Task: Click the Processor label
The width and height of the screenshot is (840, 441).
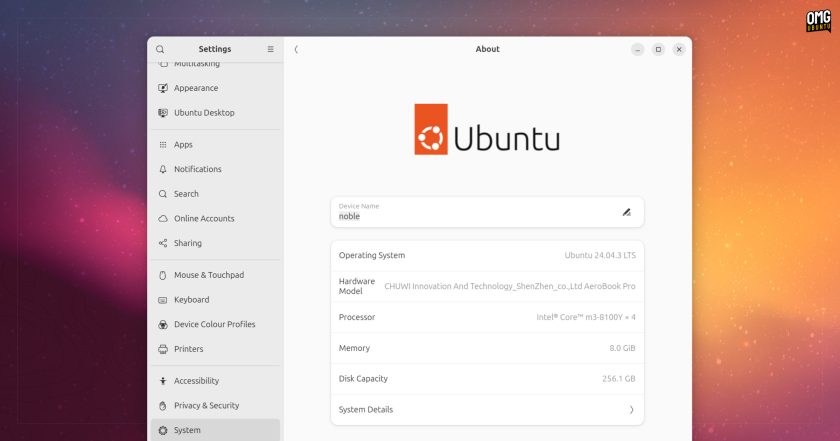Action: coord(357,317)
